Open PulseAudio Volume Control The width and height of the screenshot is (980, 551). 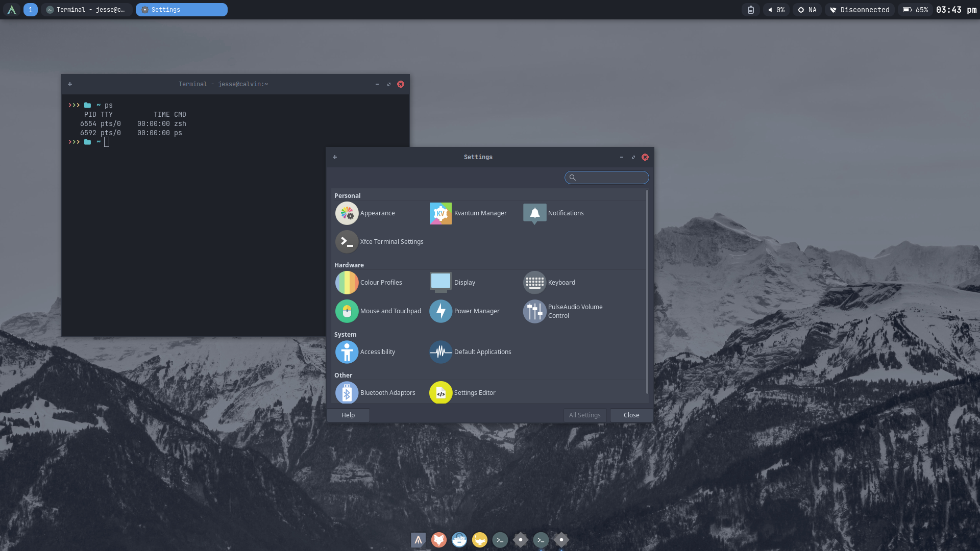[x=563, y=311]
